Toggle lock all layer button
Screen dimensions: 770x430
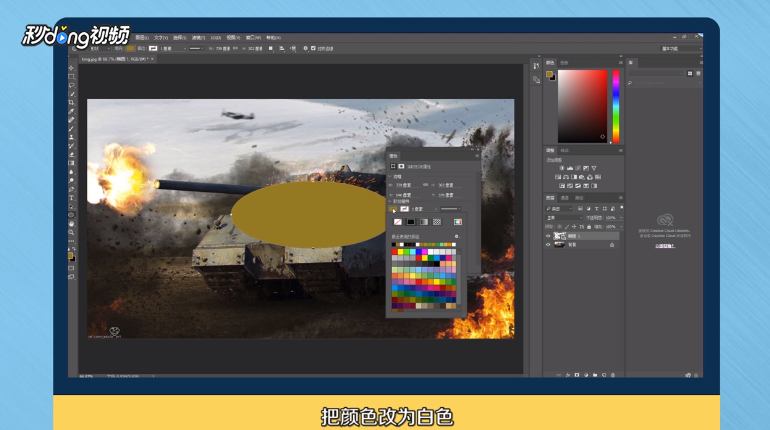(x=589, y=227)
